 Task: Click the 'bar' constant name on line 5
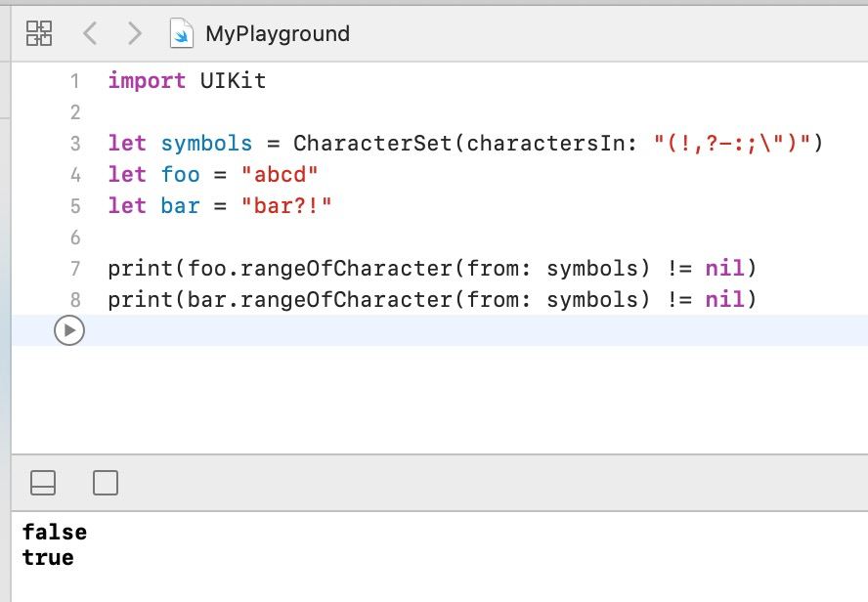point(181,206)
